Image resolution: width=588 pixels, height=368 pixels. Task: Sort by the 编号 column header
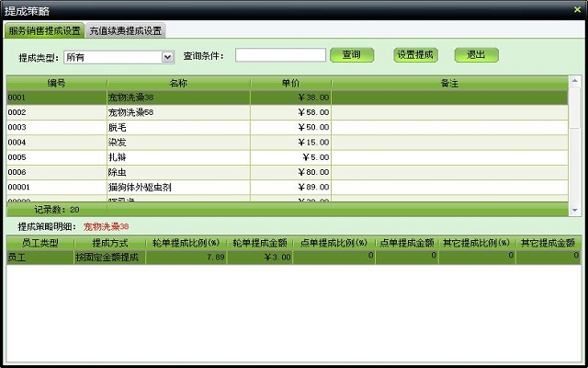57,83
